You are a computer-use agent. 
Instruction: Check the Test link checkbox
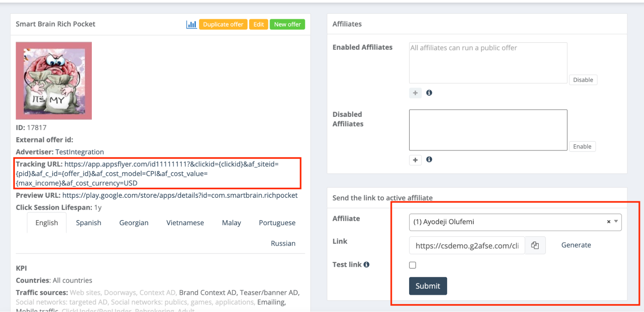(413, 265)
